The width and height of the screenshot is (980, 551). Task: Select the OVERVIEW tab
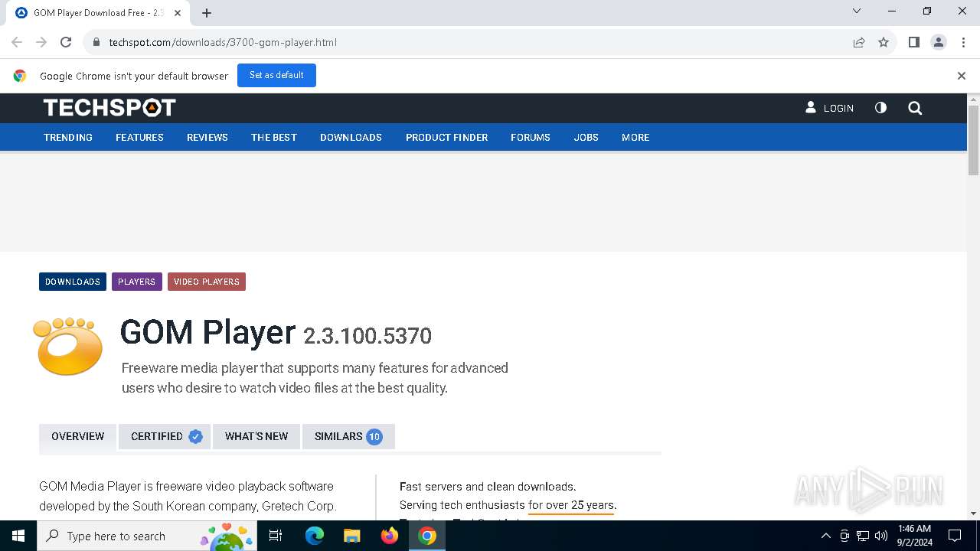click(77, 436)
